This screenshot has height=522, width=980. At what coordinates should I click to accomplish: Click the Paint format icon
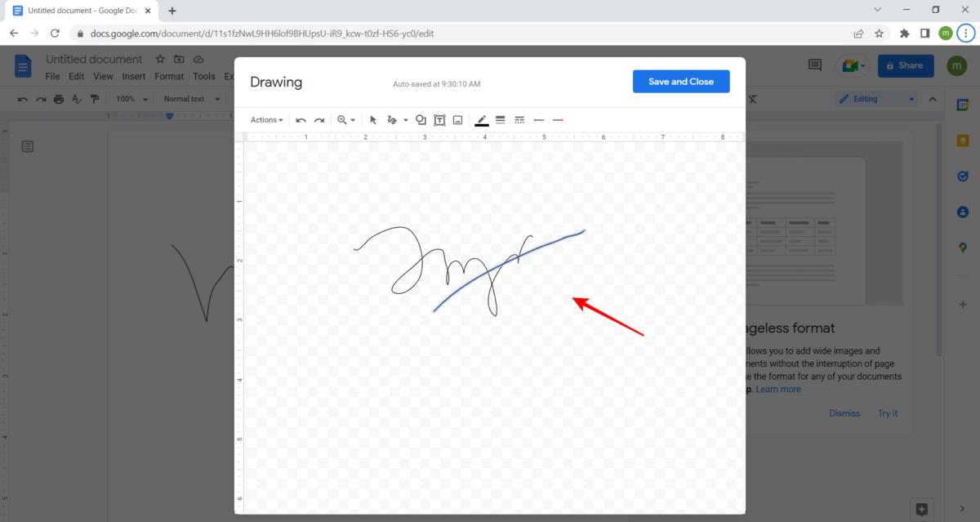click(x=95, y=99)
